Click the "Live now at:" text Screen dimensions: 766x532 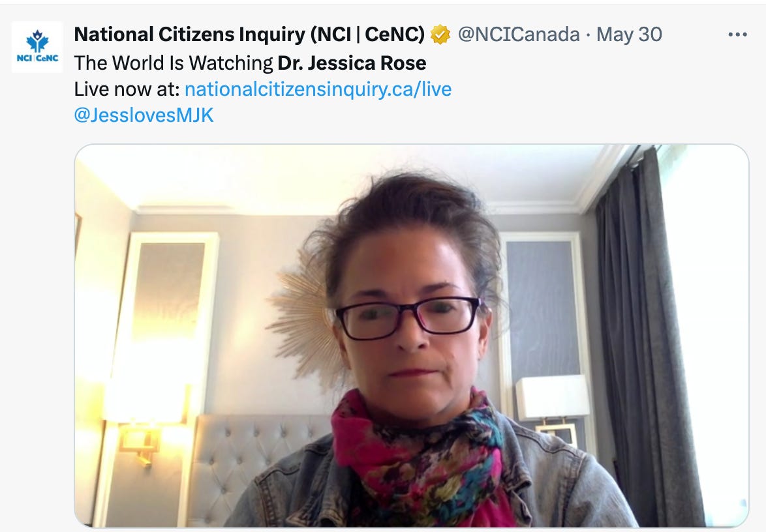click(x=127, y=89)
